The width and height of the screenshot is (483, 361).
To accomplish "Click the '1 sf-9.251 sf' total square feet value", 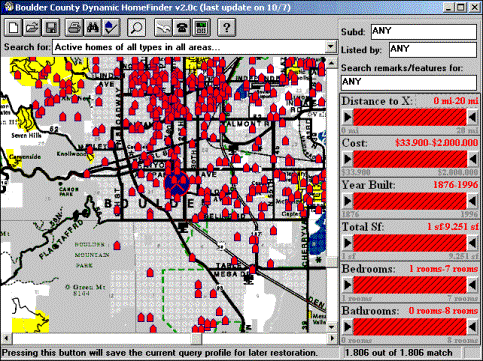I will [453, 227].
